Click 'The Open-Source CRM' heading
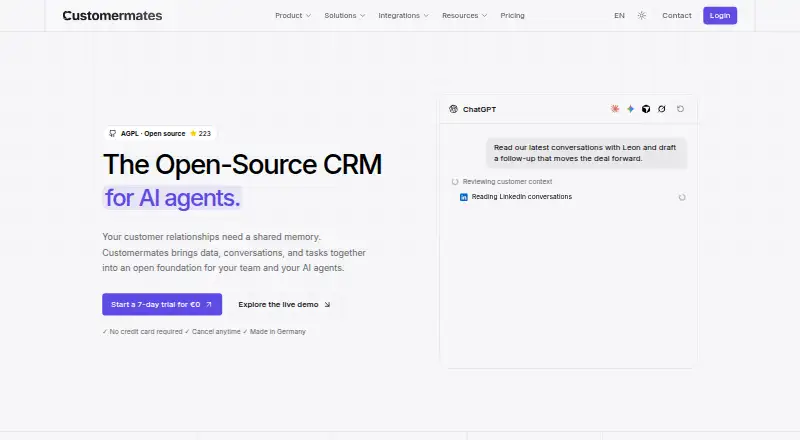 (242, 164)
